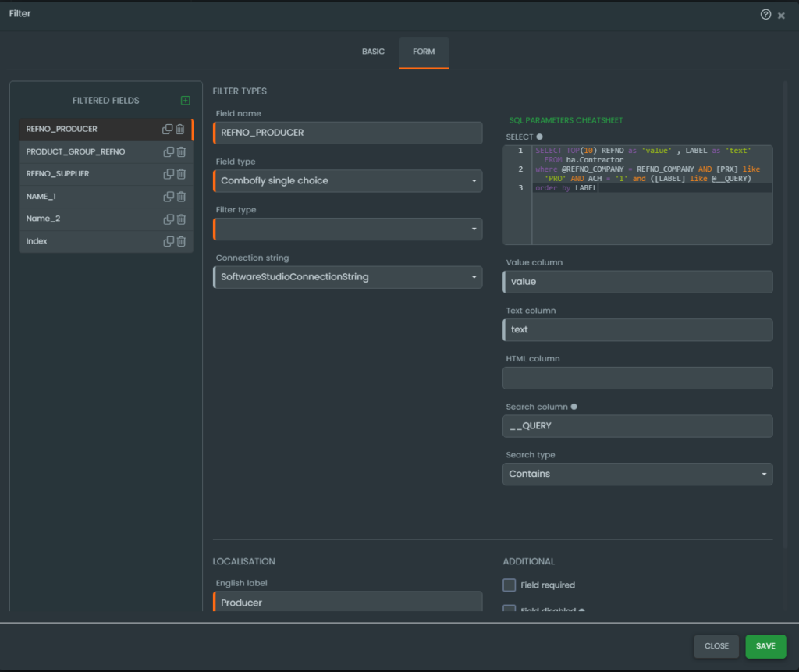
Task: Add a new filtered field with plus icon
Action: pos(185,101)
